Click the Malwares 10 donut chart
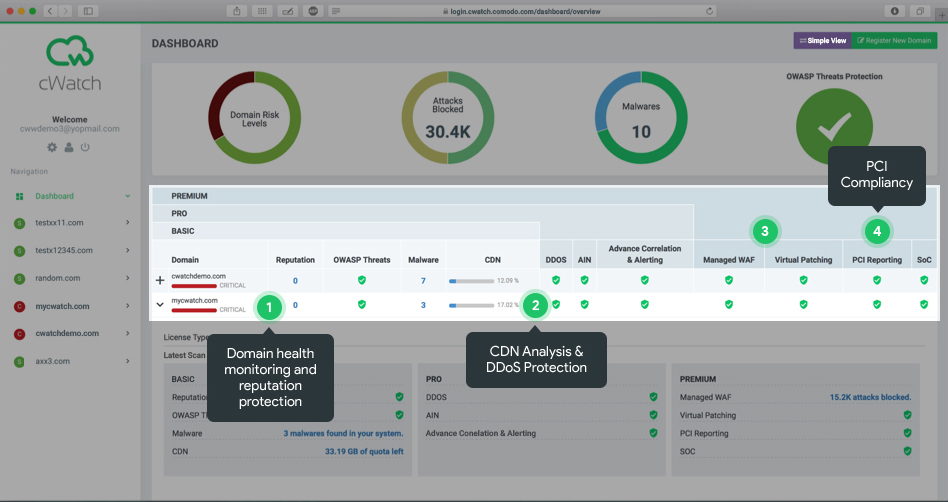Image resolution: width=948 pixels, height=502 pixels. [641, 117]
